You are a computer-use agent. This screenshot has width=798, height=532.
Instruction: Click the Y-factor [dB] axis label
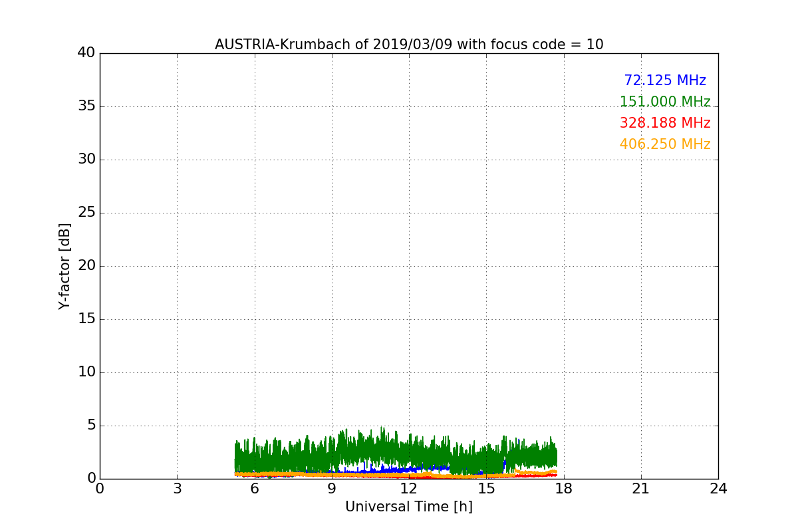pyautogui.click(x=65, y=266)
